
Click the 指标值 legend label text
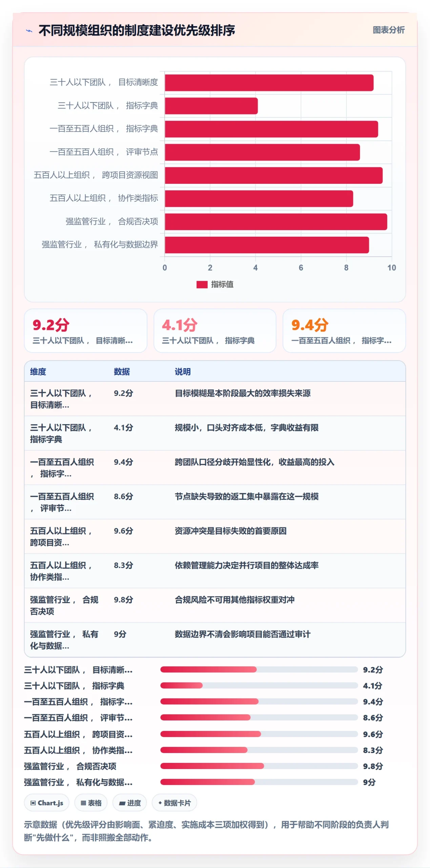pos(222,284)
